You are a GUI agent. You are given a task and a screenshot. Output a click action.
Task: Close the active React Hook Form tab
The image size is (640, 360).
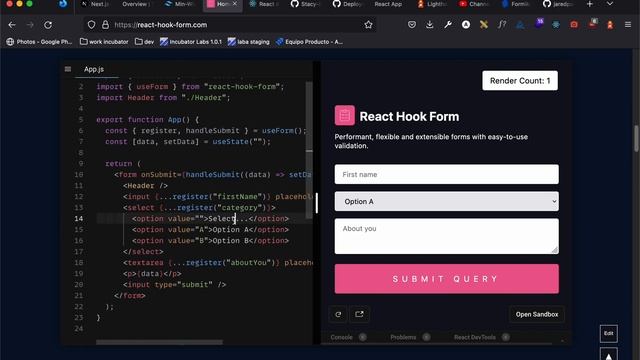click(235, 4)
